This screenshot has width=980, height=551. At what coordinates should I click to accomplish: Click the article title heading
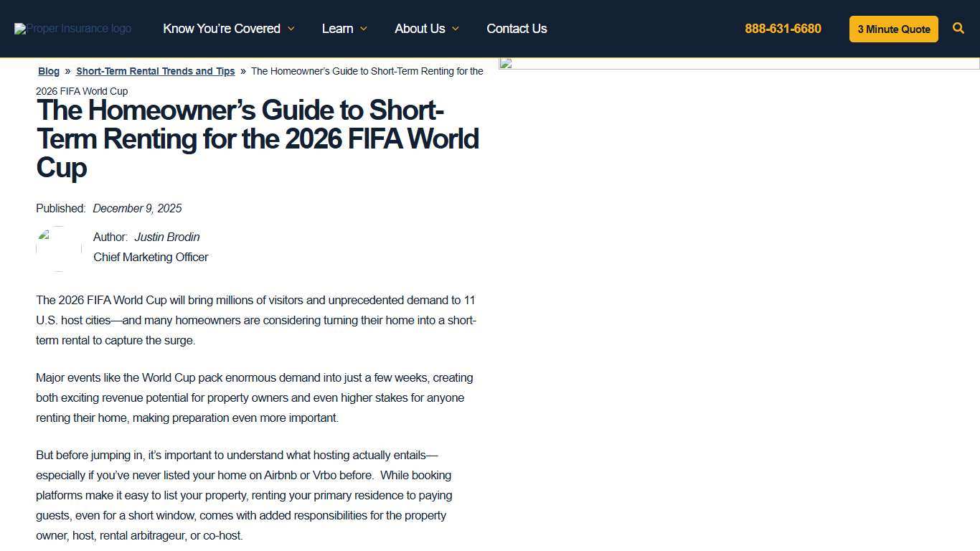point(257,138)
